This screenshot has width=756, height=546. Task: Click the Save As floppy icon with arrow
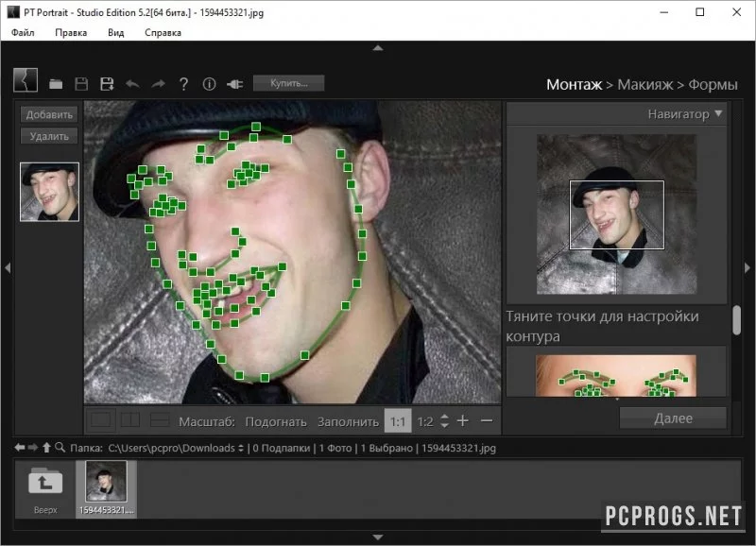tap(107, 84)
